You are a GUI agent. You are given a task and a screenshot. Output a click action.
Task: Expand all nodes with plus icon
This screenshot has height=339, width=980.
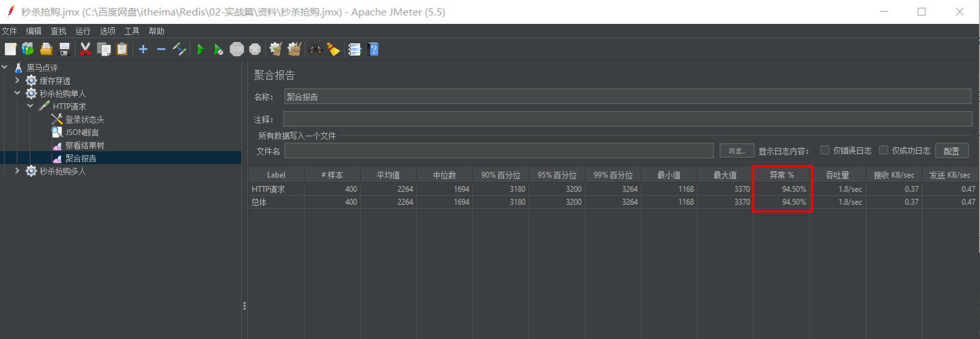143,49
